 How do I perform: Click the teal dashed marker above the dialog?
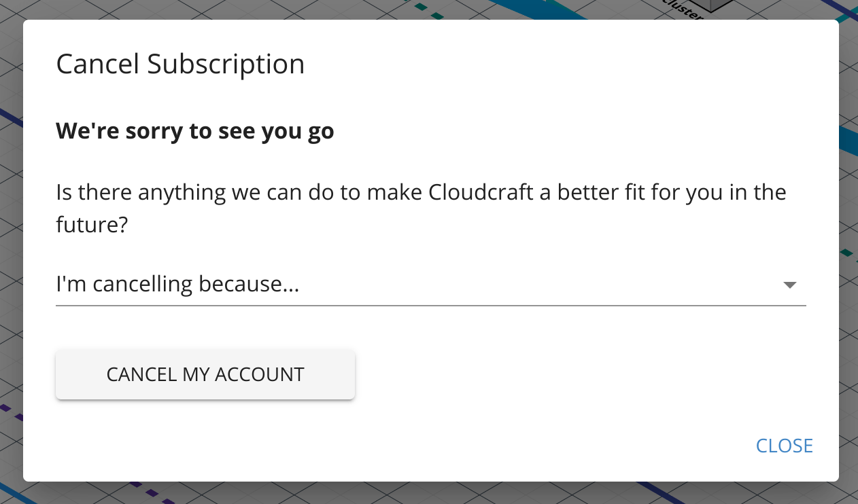click(x=430, y=10)
